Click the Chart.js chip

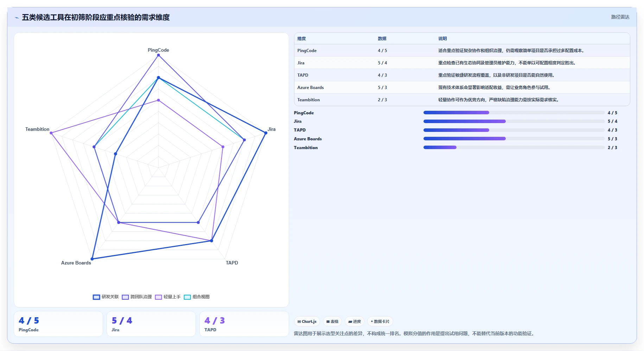point(307,321)
